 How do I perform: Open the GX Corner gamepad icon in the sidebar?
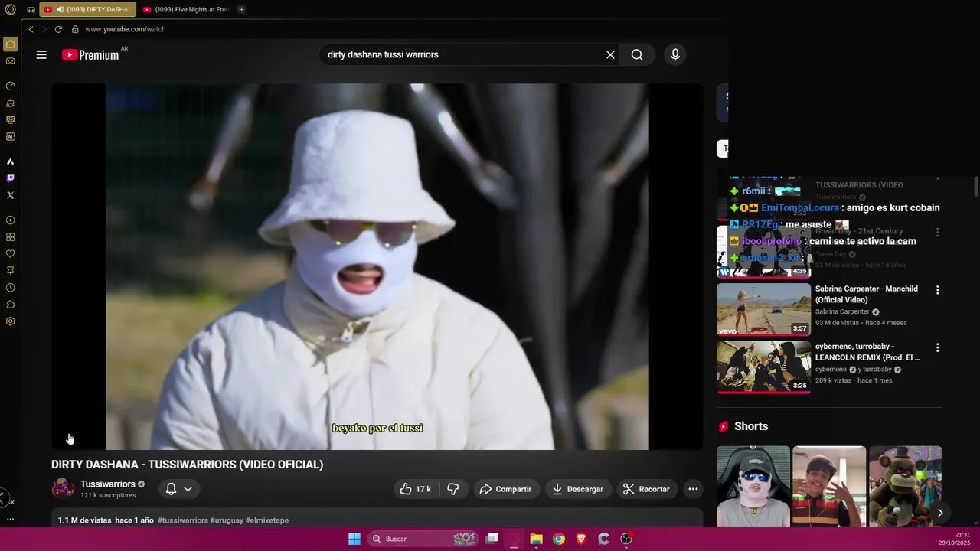11,60
